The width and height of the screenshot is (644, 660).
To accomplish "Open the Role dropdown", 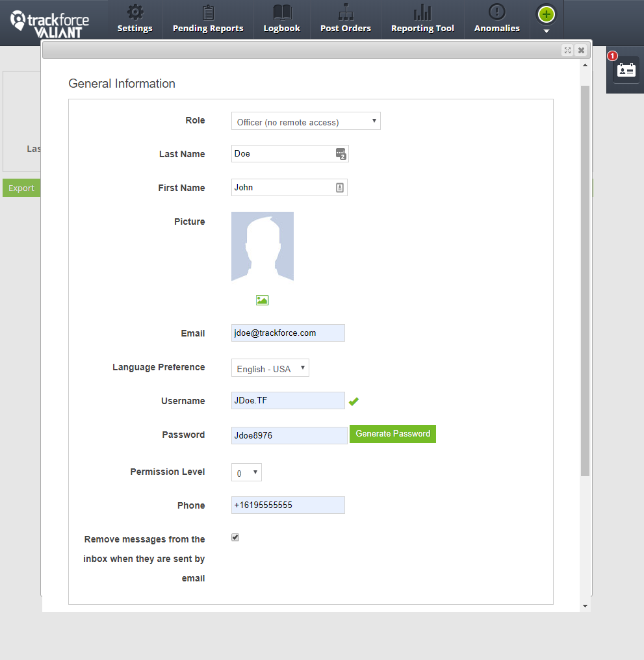I will (x=305, y=120).
